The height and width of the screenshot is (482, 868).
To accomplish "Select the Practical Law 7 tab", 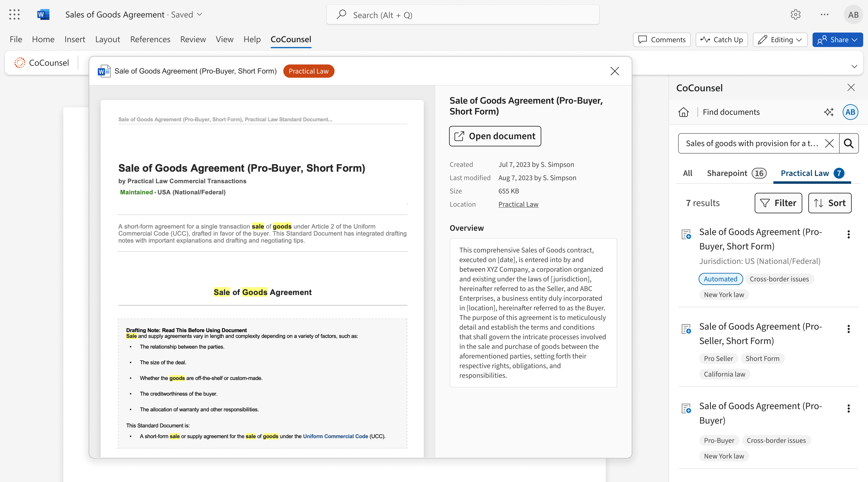I will (812, 173).
